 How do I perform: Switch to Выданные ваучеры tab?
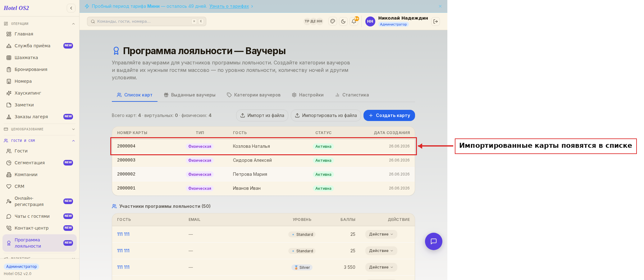[190, 95]
